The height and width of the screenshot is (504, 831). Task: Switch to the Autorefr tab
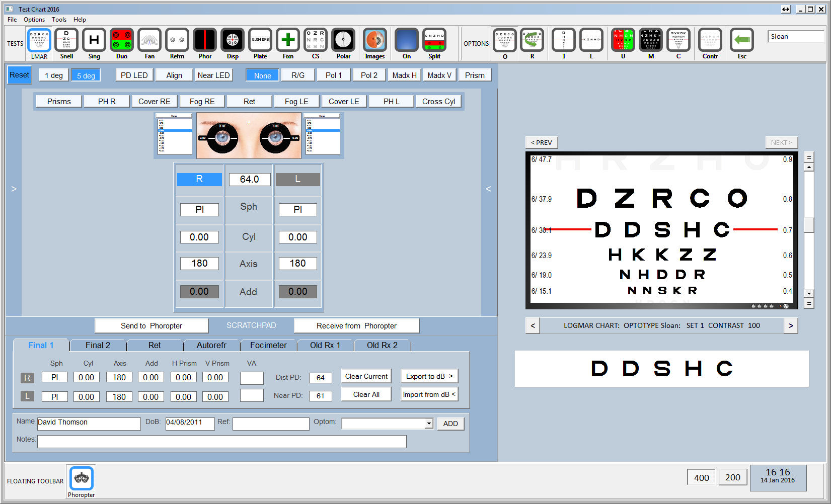click(211, 346)
